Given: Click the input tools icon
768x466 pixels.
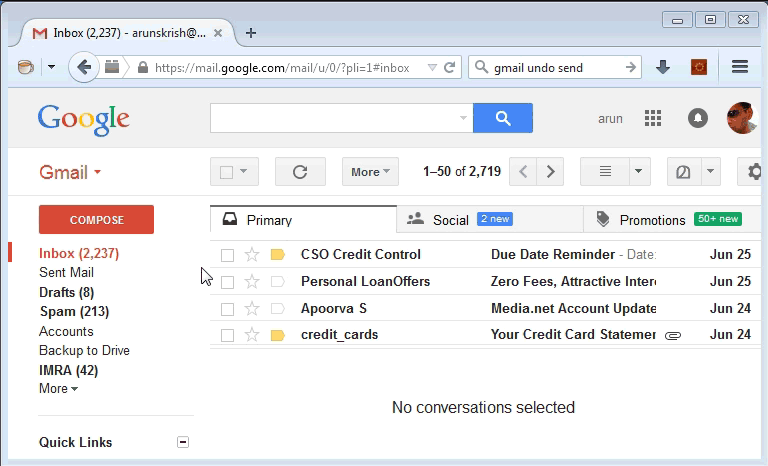Looking at the screenshot, I should coord(684,172).
